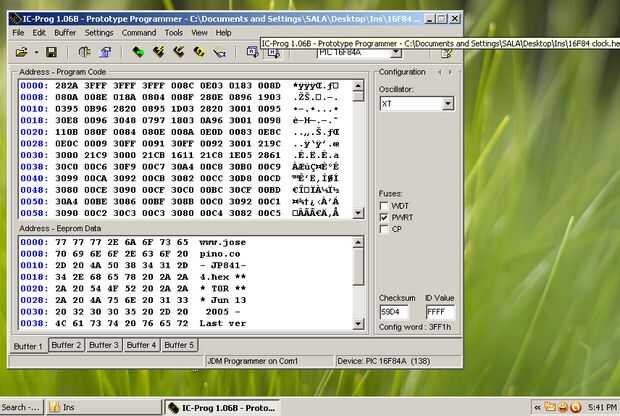Viewport: 620px width, 416px height.
Task: Open the Options toolbar icon
Action: tap(105, 52)
